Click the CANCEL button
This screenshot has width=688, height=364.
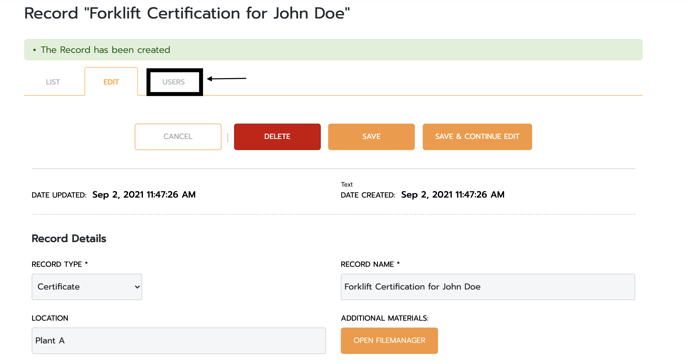(x=178, y=136)
